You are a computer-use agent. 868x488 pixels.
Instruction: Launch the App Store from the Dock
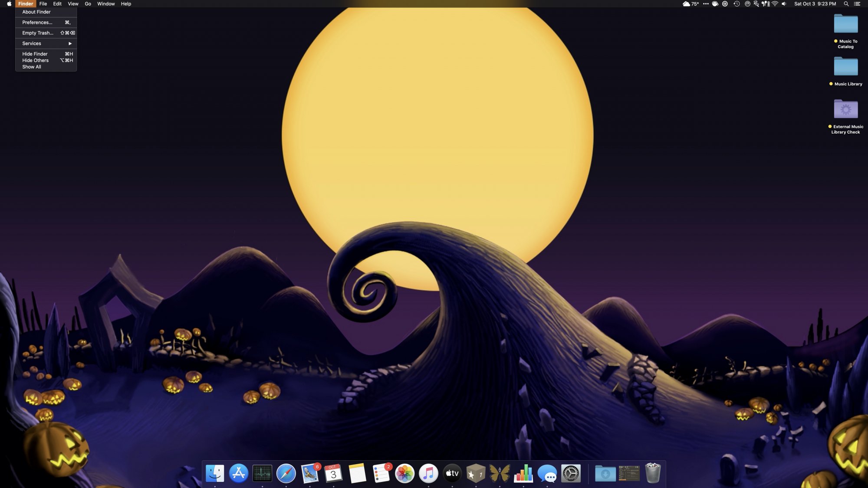(239, 473)
